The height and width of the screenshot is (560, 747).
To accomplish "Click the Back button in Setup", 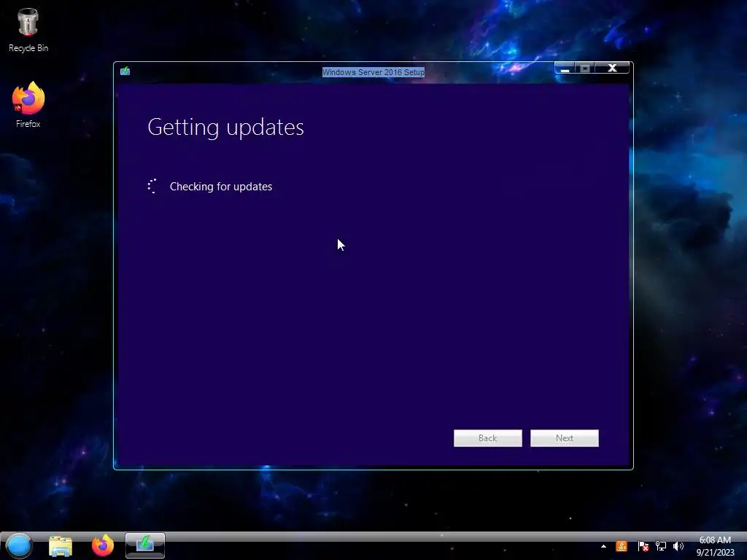I will coord(488,438).
